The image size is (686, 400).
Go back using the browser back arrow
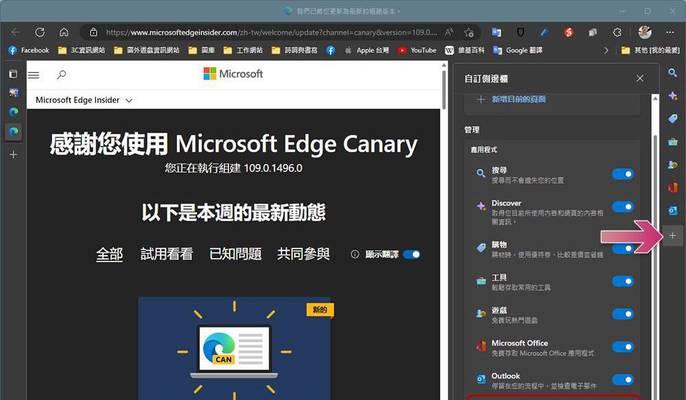point(16,32)
